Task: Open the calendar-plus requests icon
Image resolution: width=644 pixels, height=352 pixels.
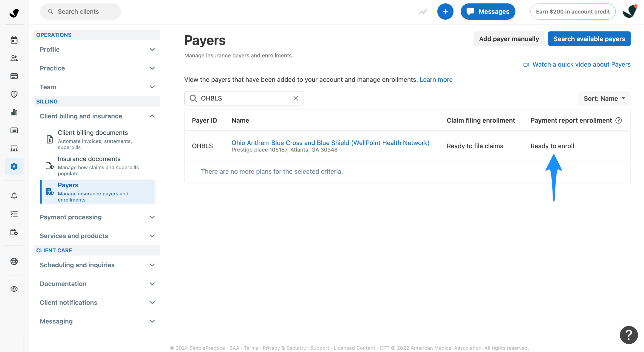Action: click(14, 232)
